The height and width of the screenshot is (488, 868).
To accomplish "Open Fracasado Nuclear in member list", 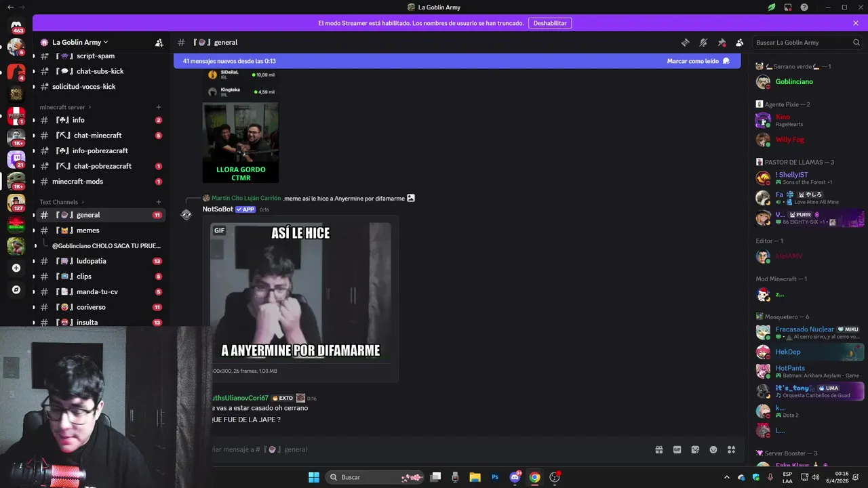I will [810, 332].
